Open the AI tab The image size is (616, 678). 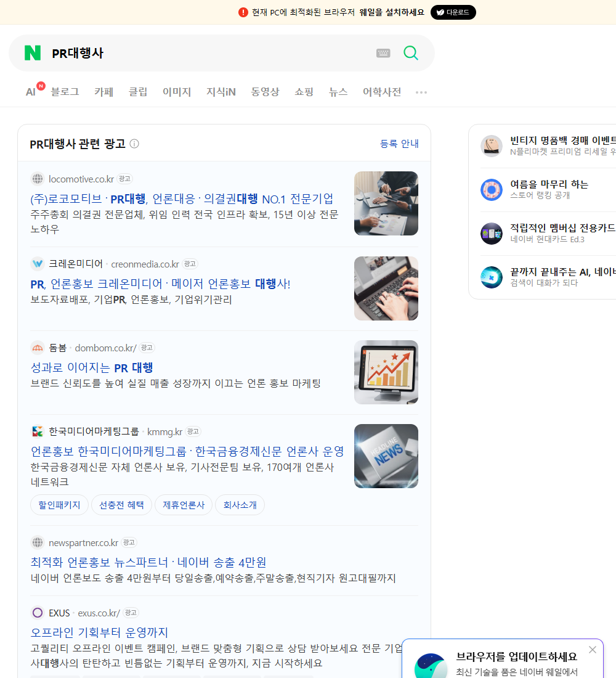31,92
